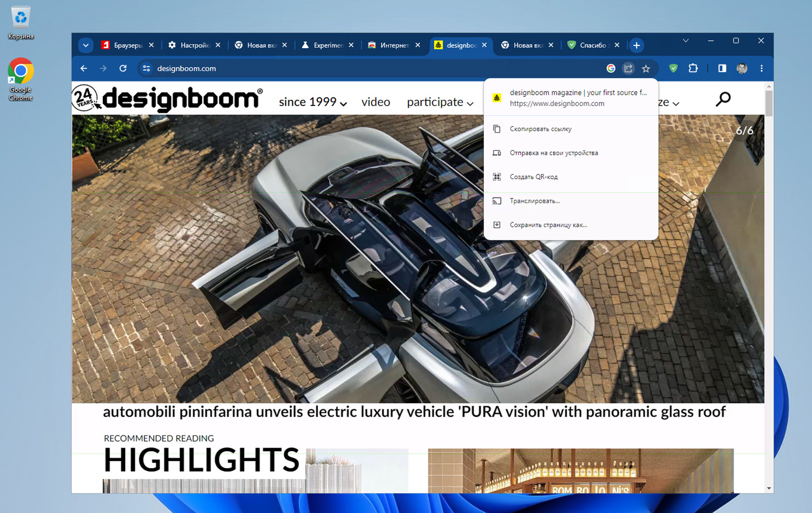
Task: Close the designboom tab
Action: click(x=484, y=45)
